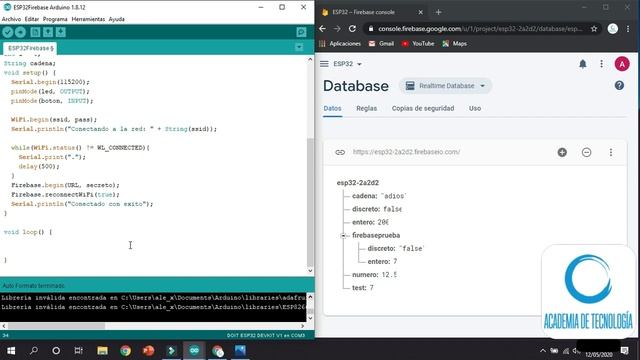Viewport: 640px width, 360px height.
Task: Go back in Chrome browser
Action: [x=322, y=29]
